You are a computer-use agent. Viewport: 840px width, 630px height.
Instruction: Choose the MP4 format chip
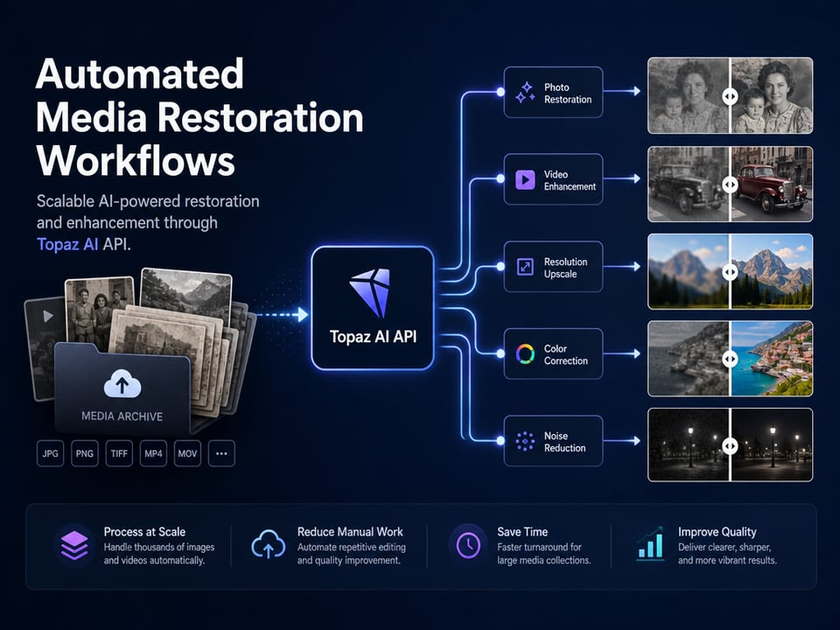[153, 454]
